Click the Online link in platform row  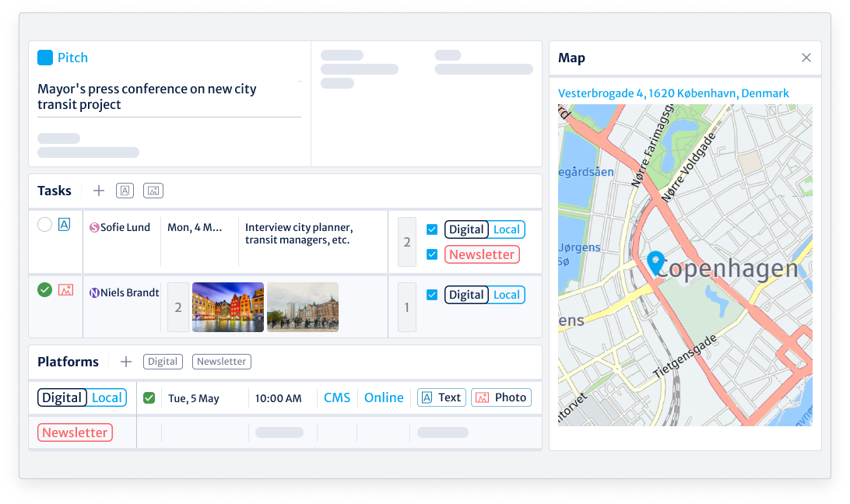pos(384,397)
